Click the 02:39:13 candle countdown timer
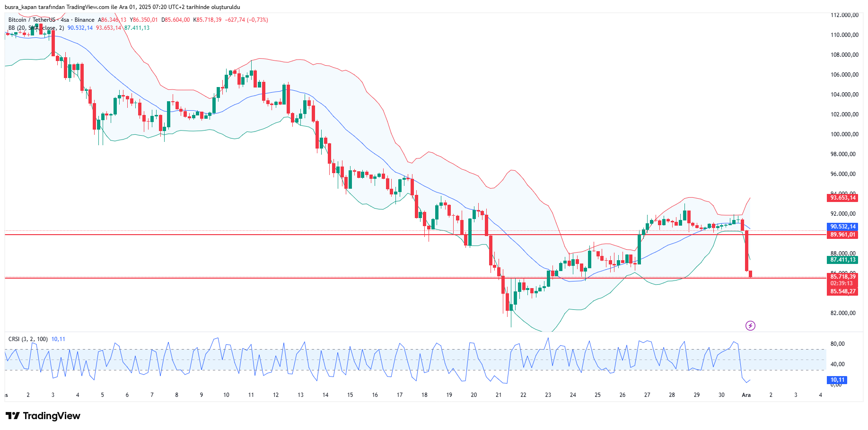The width and height of the screenshot is (868, 430). [x=842, y=284]
